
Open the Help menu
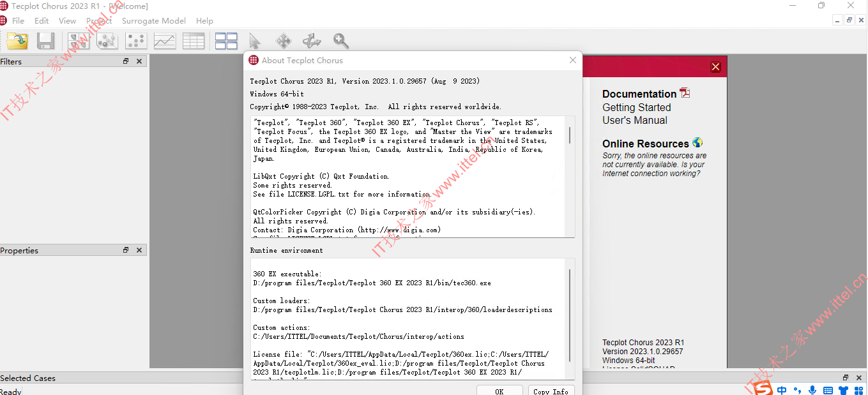pyautogui.click(x=204, y=20)
